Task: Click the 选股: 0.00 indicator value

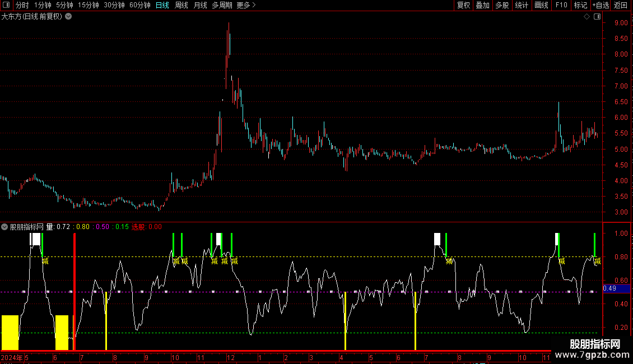Action: point(147,227)
